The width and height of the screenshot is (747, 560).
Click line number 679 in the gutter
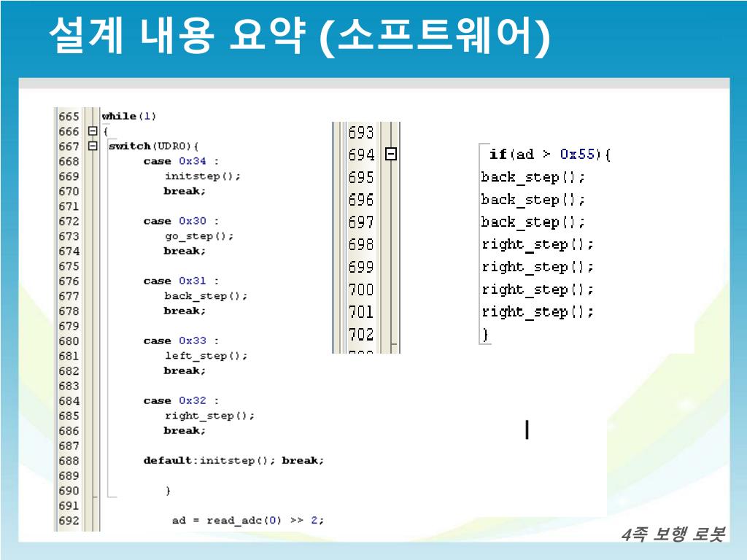[x=69, y=326]
